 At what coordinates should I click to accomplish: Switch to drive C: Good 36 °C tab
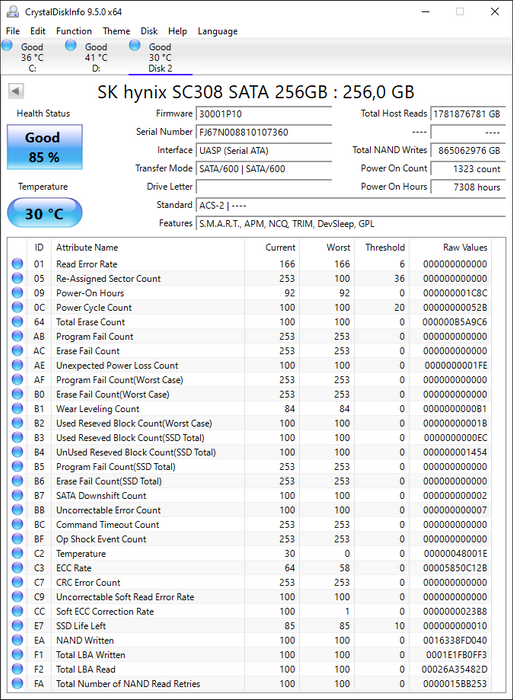[32, 57]
